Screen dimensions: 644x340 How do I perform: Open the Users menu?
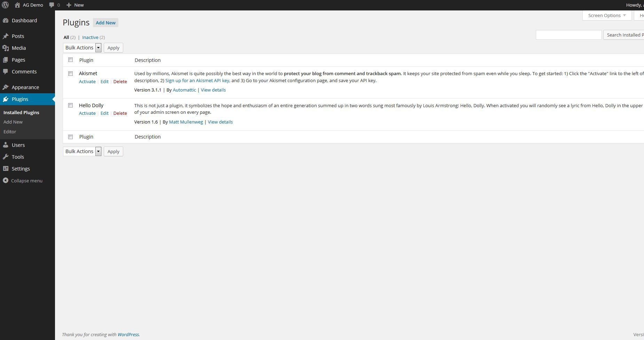(18, 145)
